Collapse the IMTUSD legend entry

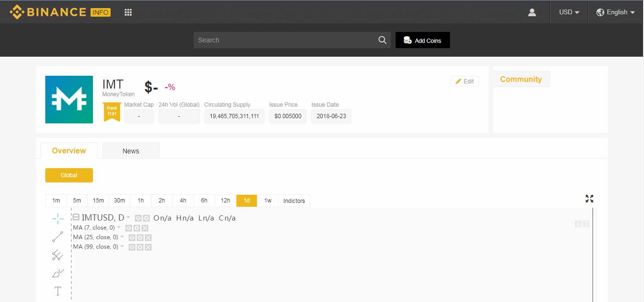click(75, 217)
